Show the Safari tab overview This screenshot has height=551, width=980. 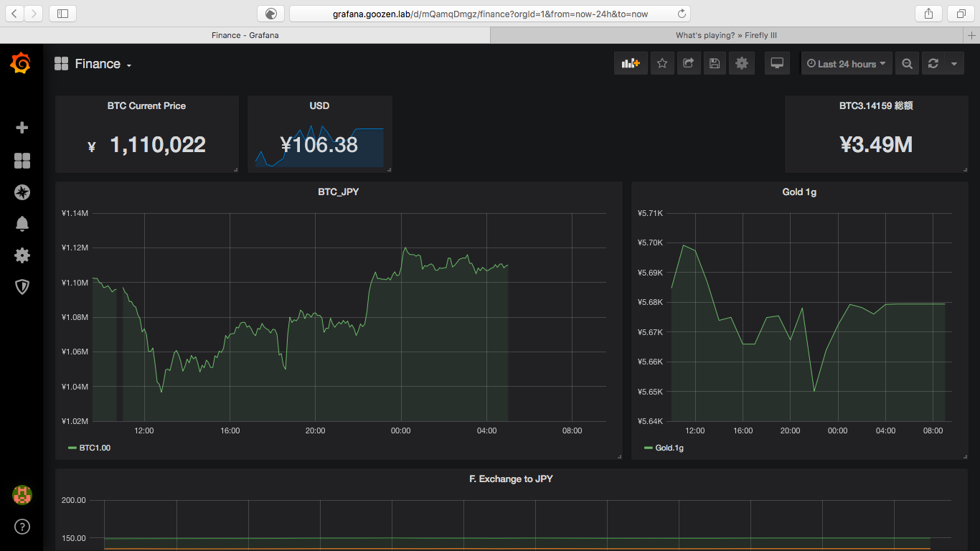pyautogui.click(x=961, y=13)
